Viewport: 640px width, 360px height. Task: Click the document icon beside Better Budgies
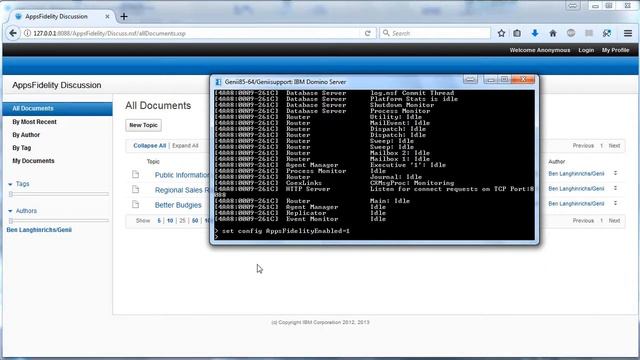coord(136,204)
